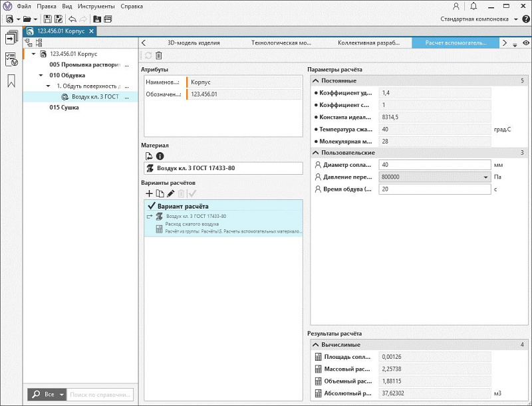Image resolution: width=532 pixels, height=406 pixels.
Task: Click the notifications bell icon
Action: (x=473, y=6)
